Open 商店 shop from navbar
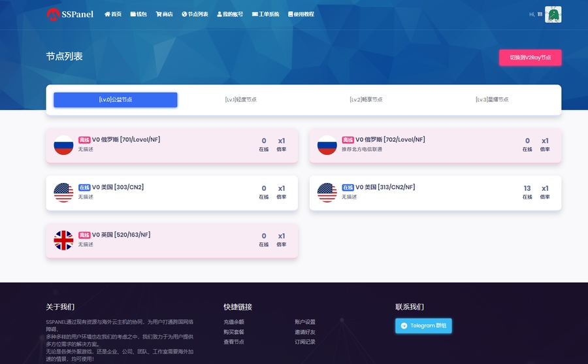This screenshot has width=588, height=364. click(164, 14)
